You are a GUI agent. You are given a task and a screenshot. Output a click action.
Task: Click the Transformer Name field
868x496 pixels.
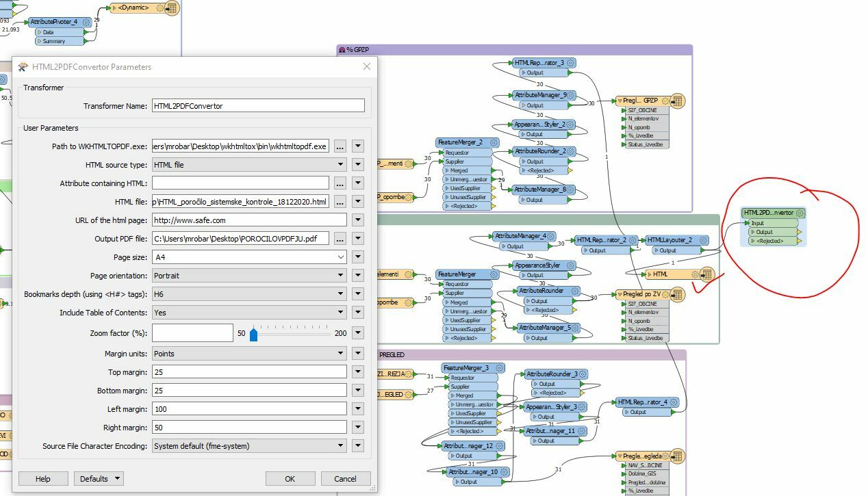[258, 106]
